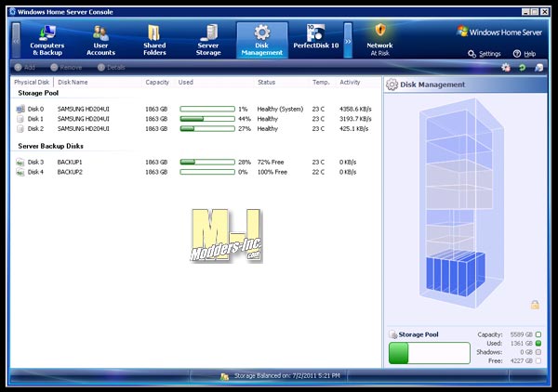This screenshot has height=392, width=558.
Task: Click the Disk 2 usage bar at 27%
Action: (207, 128)
